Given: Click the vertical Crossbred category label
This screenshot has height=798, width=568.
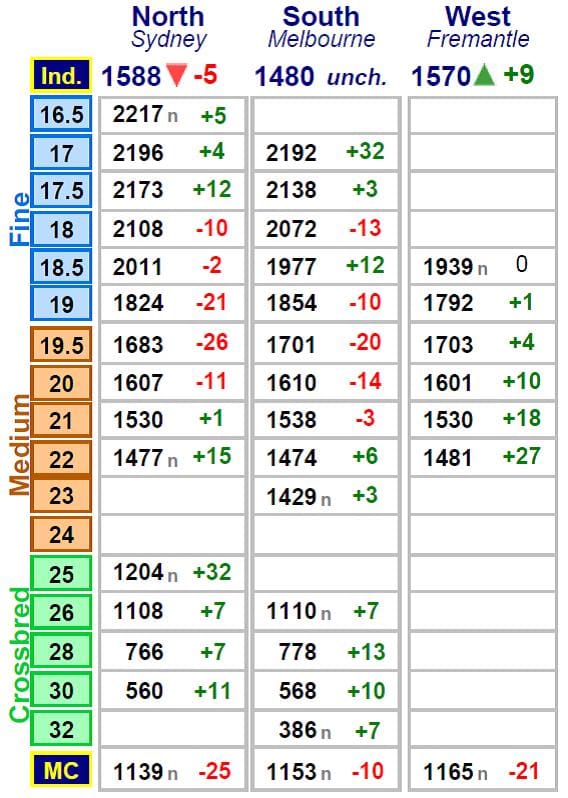Looking at the screenshot, I should click(20, 654).
